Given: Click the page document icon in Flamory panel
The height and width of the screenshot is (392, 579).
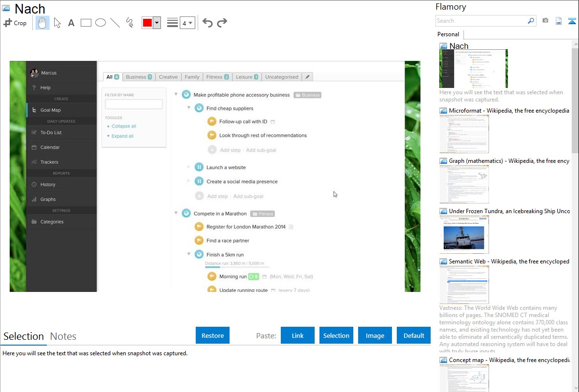Looking at the screenshot, I should pos(559,21).
